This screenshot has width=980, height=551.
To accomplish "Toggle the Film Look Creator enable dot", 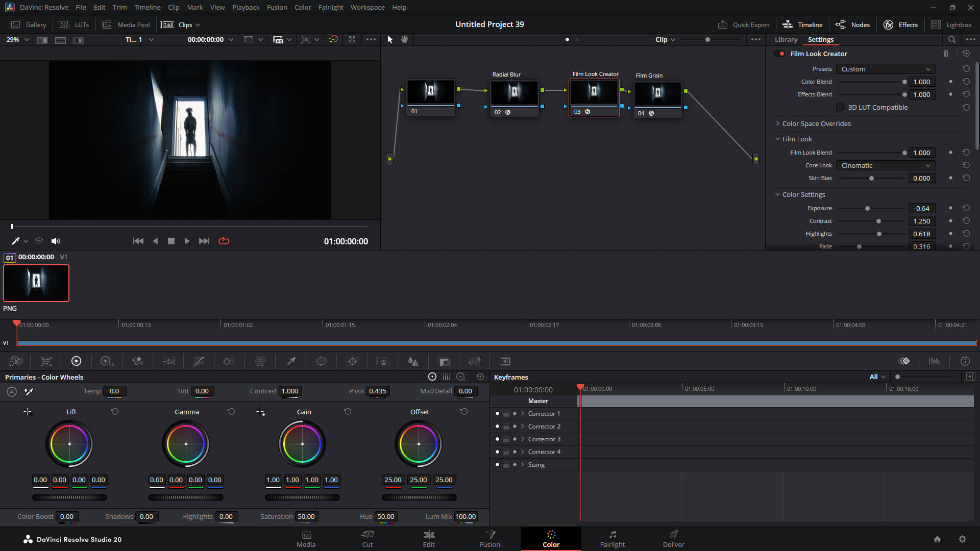I will point(781,54).
